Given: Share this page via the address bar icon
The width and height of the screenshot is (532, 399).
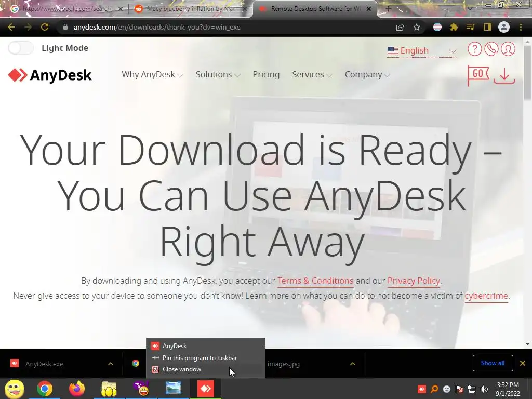Looking at the screenshot, I should pyautogui.click(x=400, y=28).
